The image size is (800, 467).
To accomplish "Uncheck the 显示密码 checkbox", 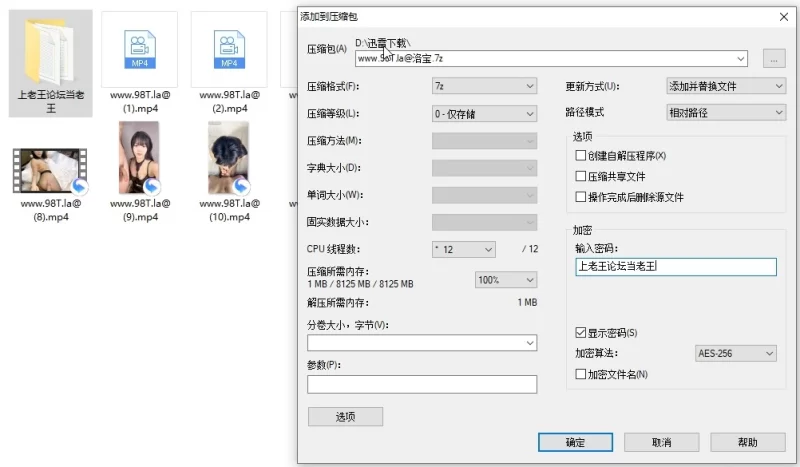I will pos(580,333).
